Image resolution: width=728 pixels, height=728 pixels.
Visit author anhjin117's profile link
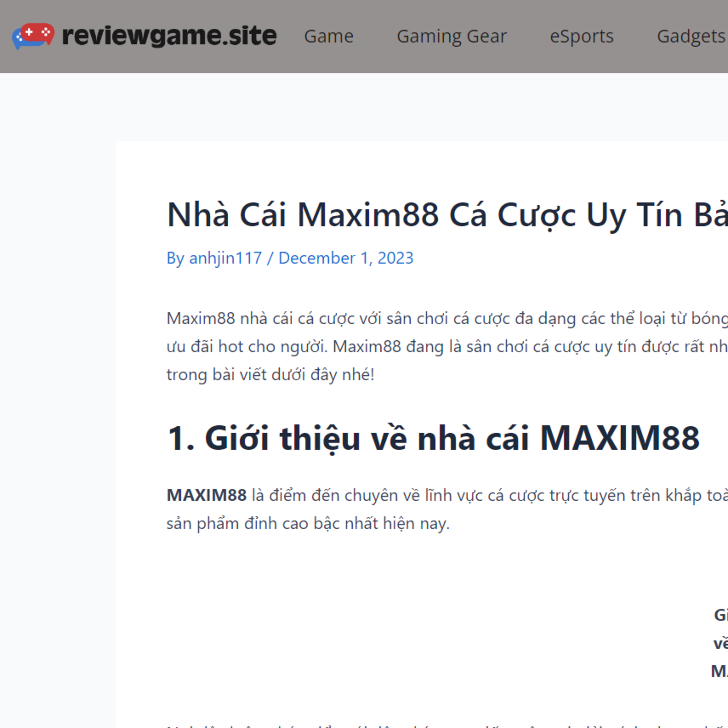[225, 258]
